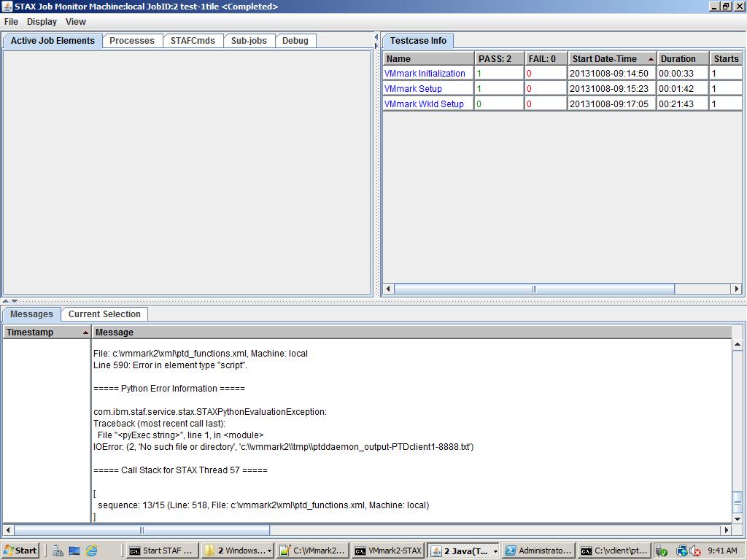Select the VMmark Setup testcase row
Image resolution: width=747 pixels, height=560 pixels.
click(x=562, y=88)
